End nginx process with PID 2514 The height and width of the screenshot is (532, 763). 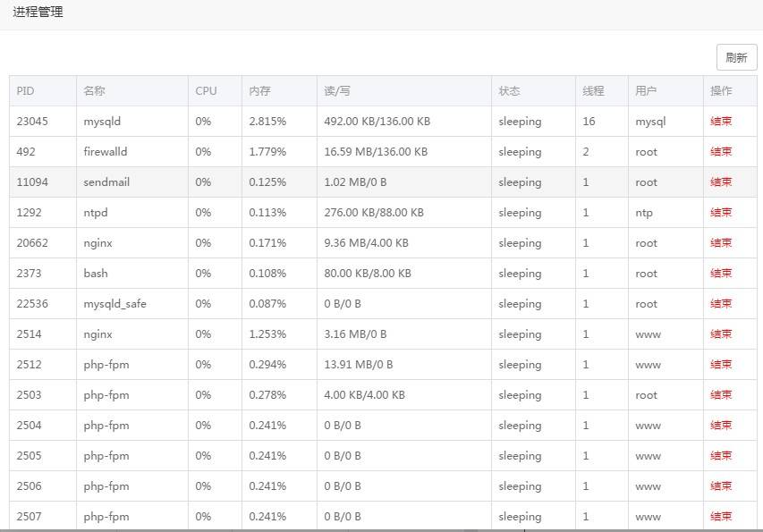[x=721, y=334]
